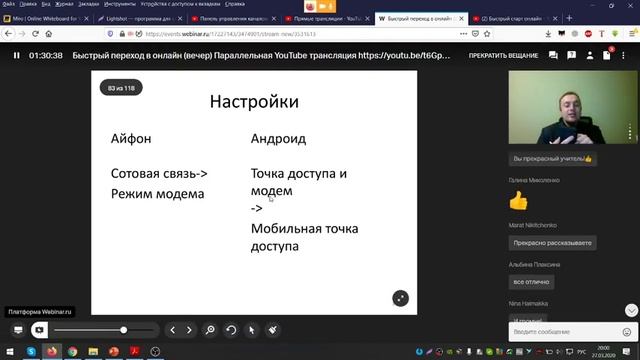Go to the next slide
The image size is (640, 360).
pyautogui.click(x=189, y=330)
